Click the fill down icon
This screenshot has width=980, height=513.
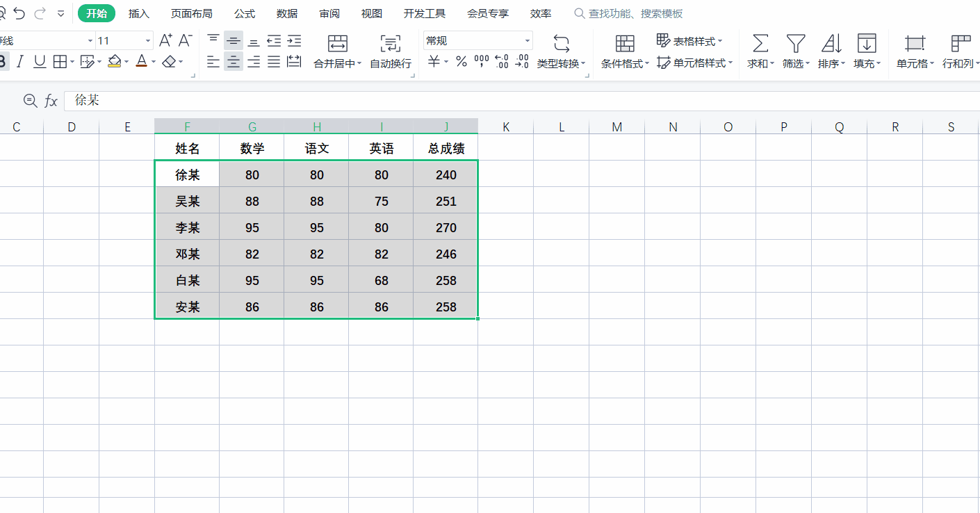pos(867,43)
